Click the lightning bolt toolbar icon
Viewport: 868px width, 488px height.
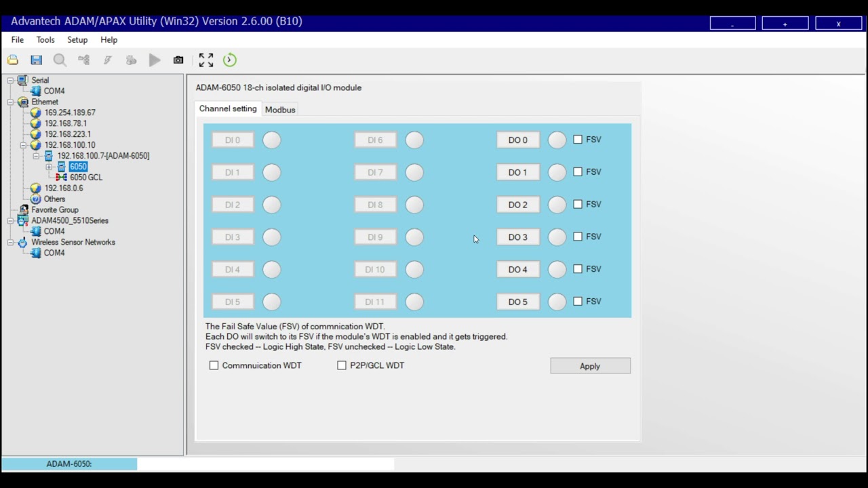pyautogui.click(x=107, y=60)
